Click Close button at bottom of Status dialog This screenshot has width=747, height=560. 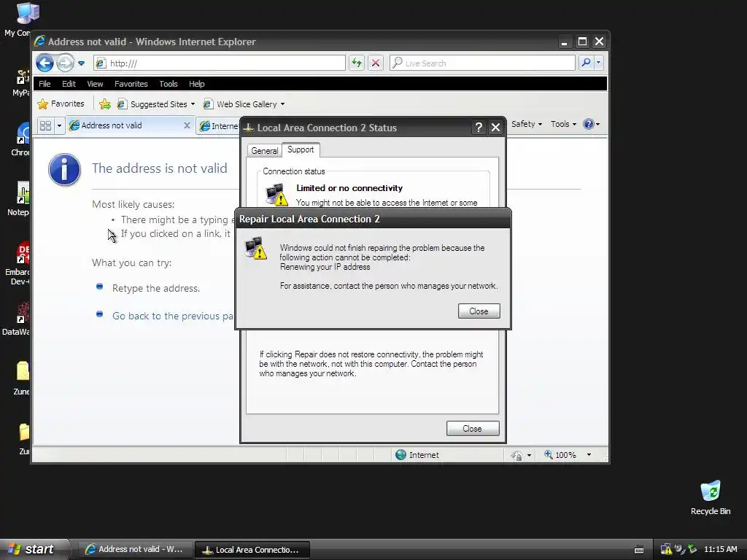click(x=473, y=429)
